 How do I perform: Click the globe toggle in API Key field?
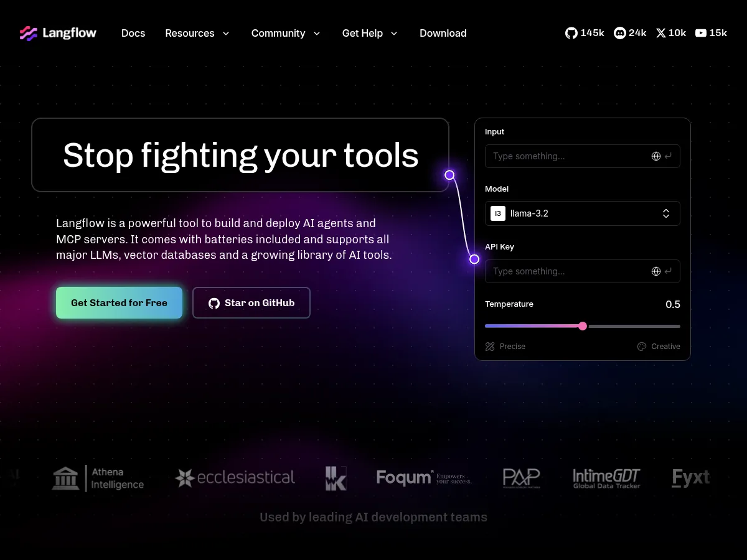655,271
